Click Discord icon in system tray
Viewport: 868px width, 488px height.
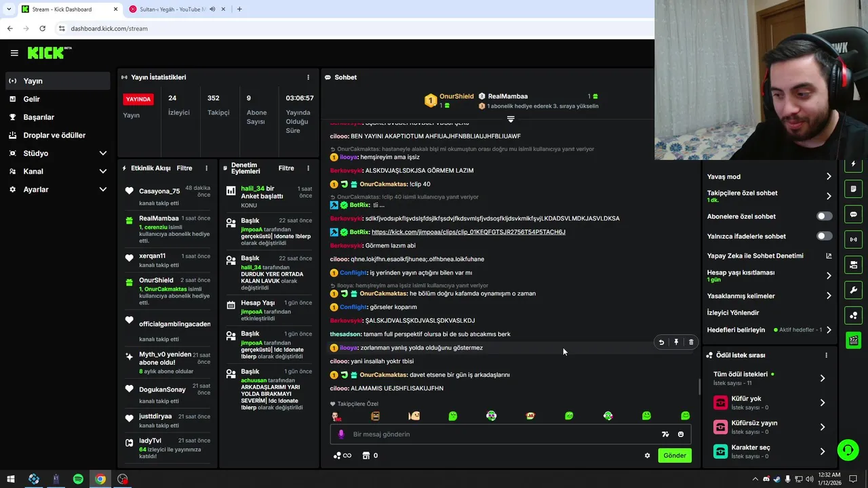pyautogui.click(x=766, y=479)
